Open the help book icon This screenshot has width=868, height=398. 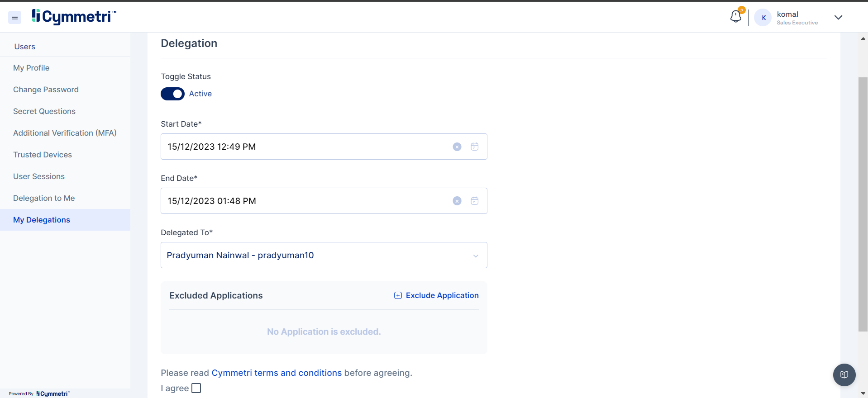pyautogui.click(x=844, y=374)
